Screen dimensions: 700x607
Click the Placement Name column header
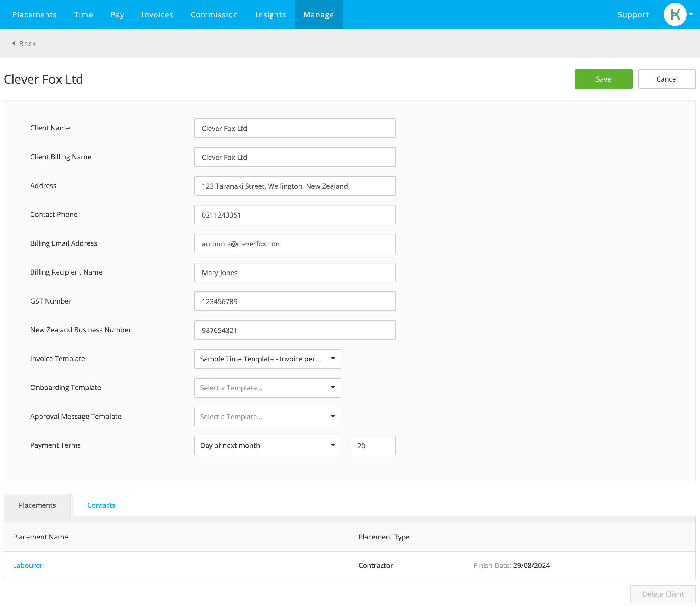(x=40, y=537)
